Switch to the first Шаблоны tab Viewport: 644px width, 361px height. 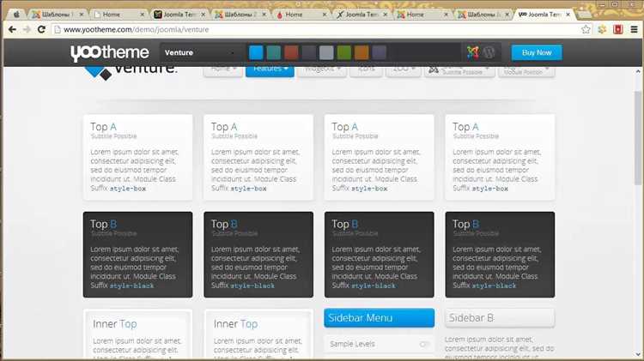pos(58,15)
